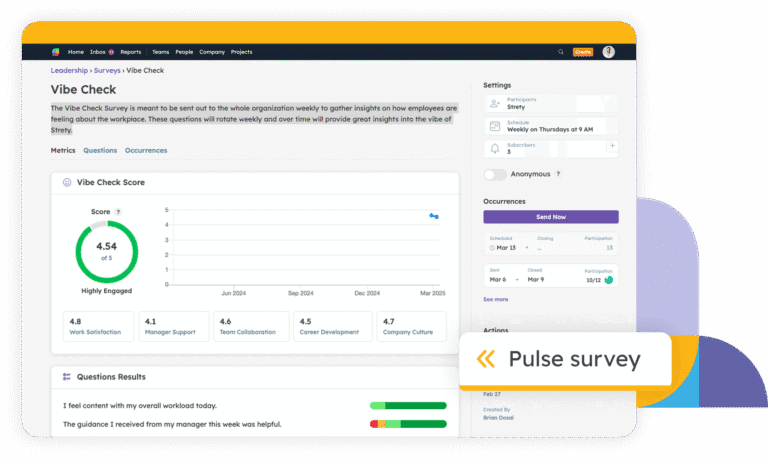Screen dimensions: 768x458
Task: Toggle the Anonymous switch
Action: coord(495,174)
